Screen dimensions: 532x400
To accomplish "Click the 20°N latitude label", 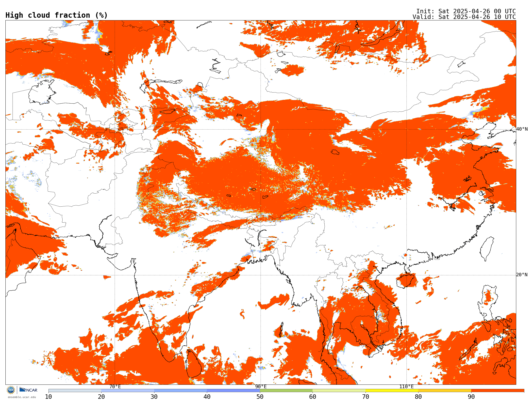I will click(522, 275).
